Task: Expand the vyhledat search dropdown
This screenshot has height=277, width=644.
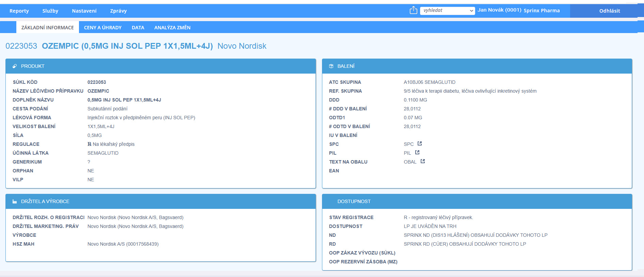Action: coord(471,11)
